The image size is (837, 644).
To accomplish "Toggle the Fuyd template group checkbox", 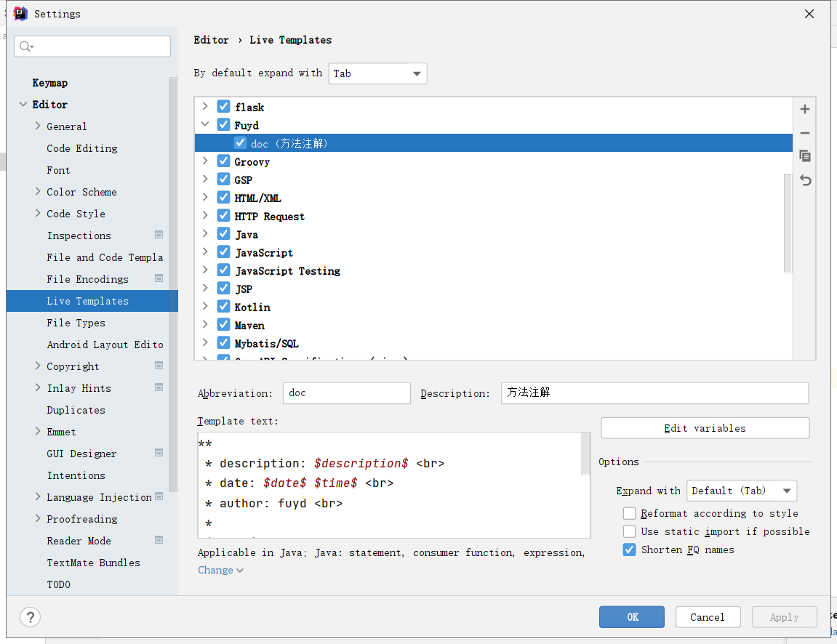I will [224, 125].
